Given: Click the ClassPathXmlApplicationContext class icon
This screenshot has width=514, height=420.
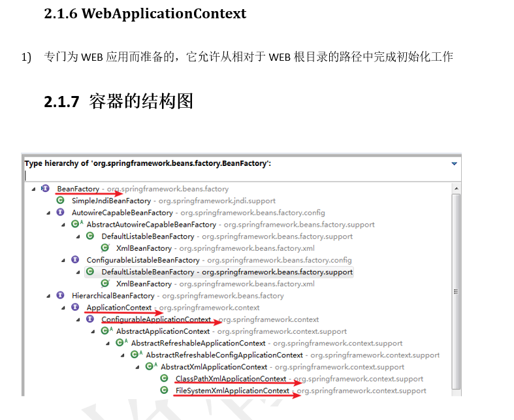Looking at the screenshot, I should pyautogui.click(x=164, y=378).
